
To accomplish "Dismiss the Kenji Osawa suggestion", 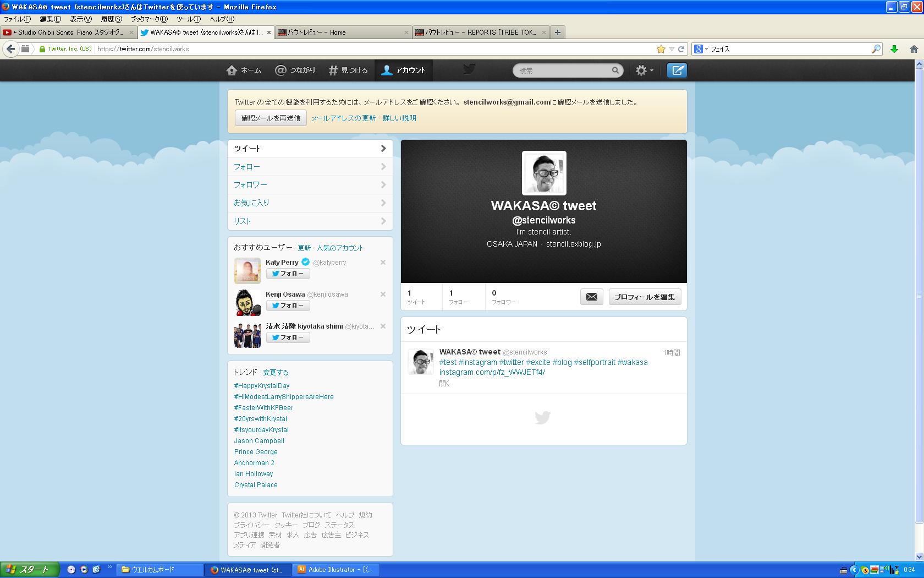I will coord(383,295).
